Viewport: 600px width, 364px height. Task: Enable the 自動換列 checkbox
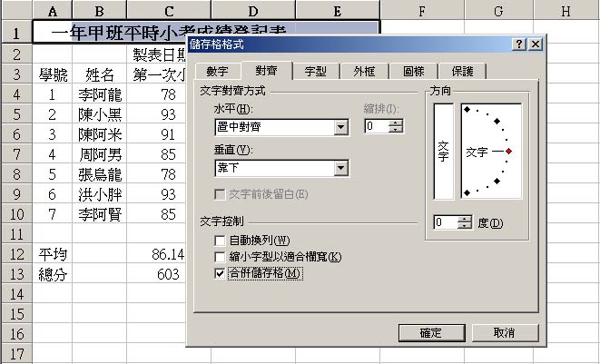coord(220,241)
